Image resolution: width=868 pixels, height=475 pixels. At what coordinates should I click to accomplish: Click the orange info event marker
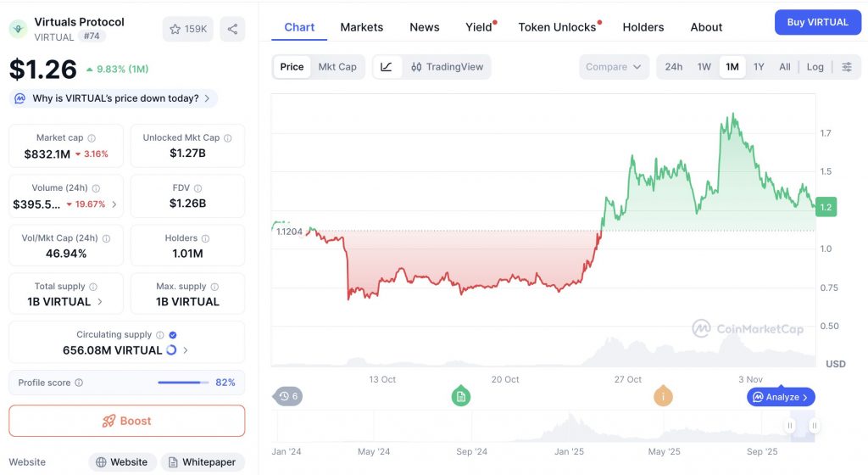tap(663, 396)
